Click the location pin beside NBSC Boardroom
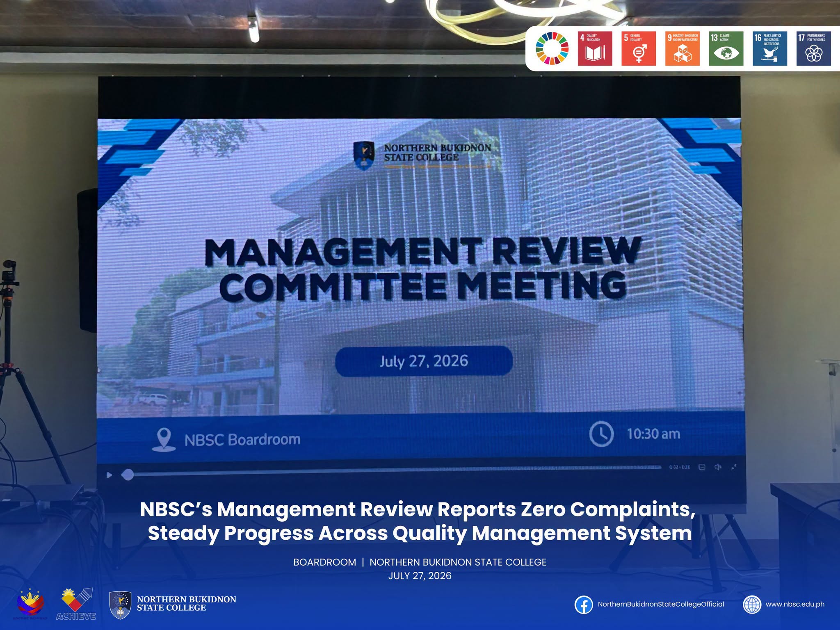Screen dimensions: 840x630 click(x=164, y=440)
